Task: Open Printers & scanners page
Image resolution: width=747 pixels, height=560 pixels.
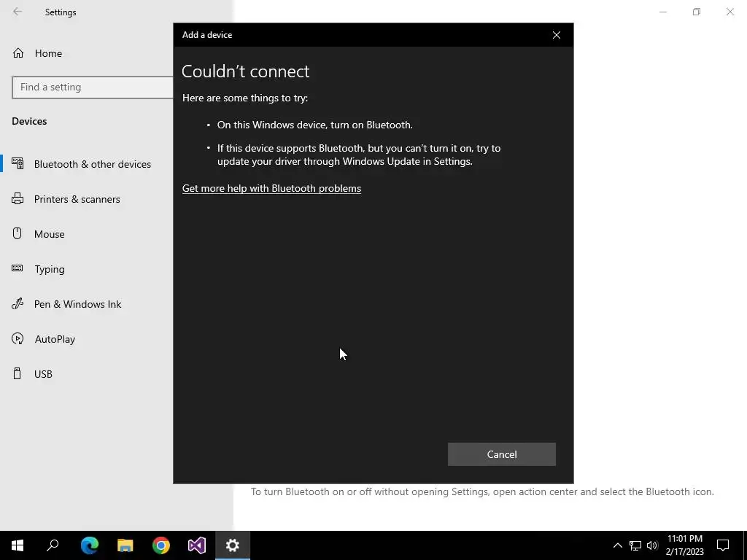Action: tap(77, 199)
